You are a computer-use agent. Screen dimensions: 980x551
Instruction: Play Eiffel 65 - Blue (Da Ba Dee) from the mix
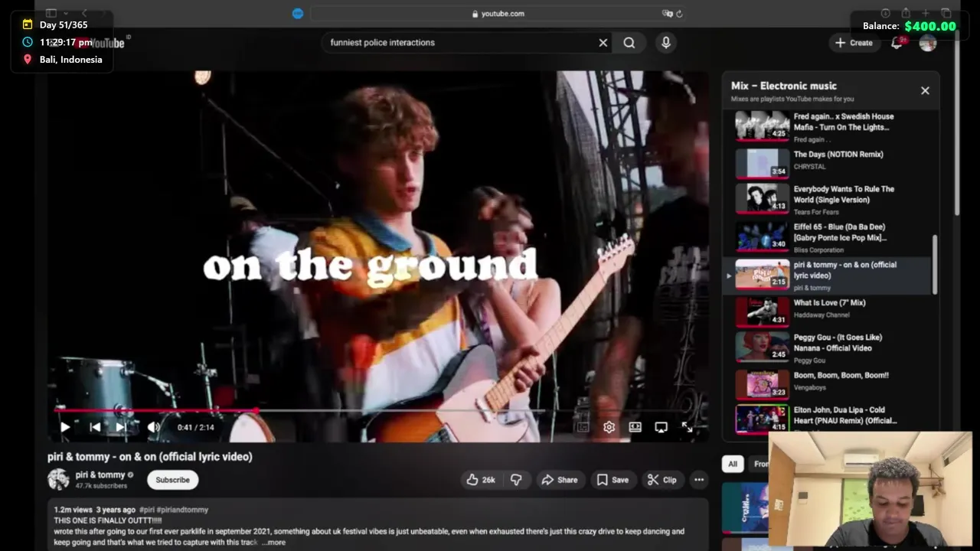[x=831, y=237]
